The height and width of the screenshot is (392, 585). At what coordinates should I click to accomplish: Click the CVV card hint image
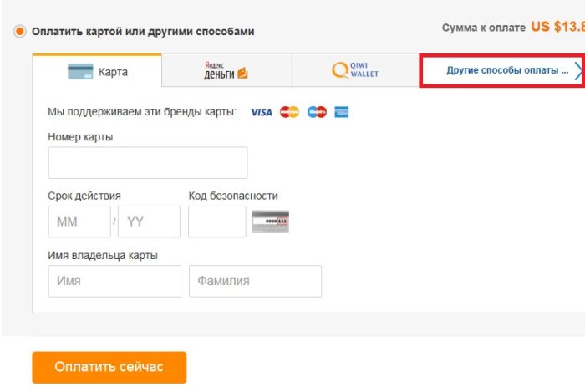[x=270, y=221]
